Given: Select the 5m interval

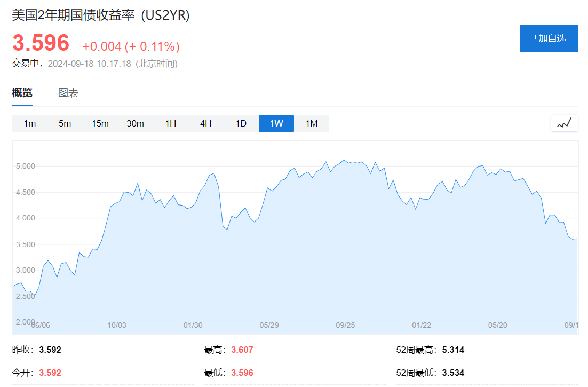Looking at the screenshot, I should [x=65, y=123].
